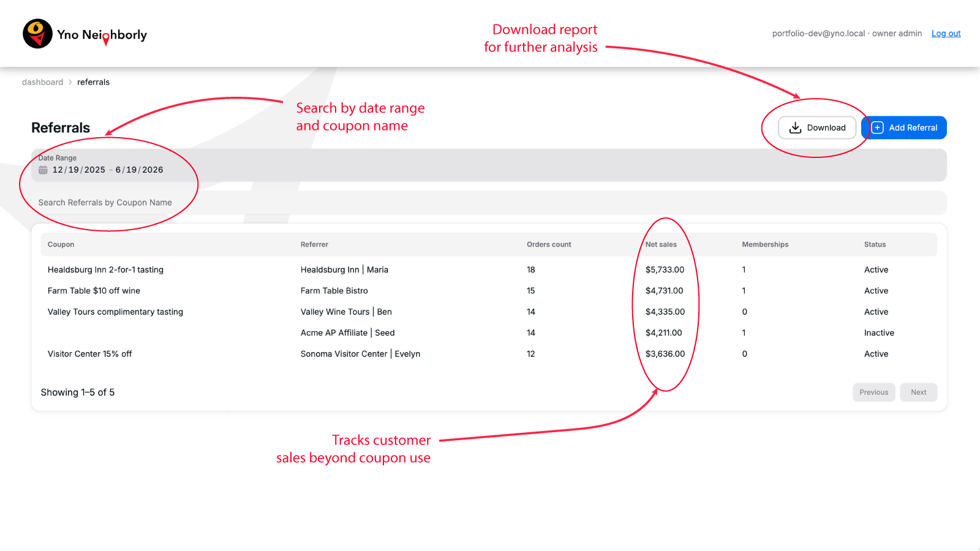Click referrer Sonoma Visitor Center | Evelyn
Screen dimensions: 980x551
360,354
